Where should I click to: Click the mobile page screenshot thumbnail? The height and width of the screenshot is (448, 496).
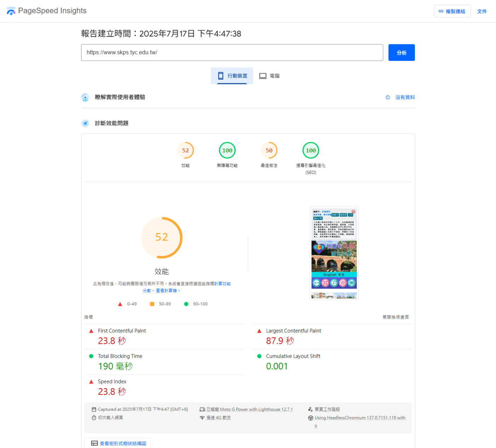pyautogui.click(x=334, y=253)
